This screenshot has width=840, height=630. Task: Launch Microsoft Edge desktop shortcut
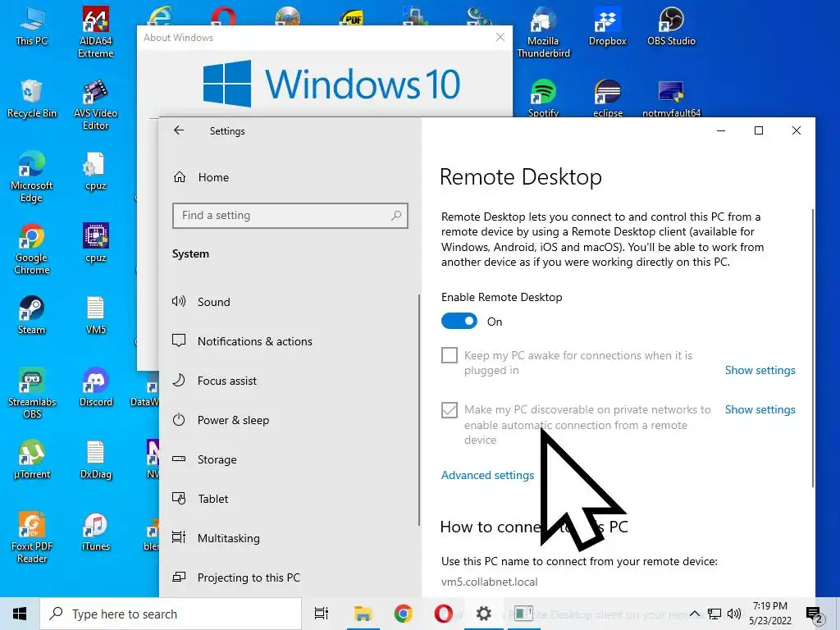click(32, 177)
